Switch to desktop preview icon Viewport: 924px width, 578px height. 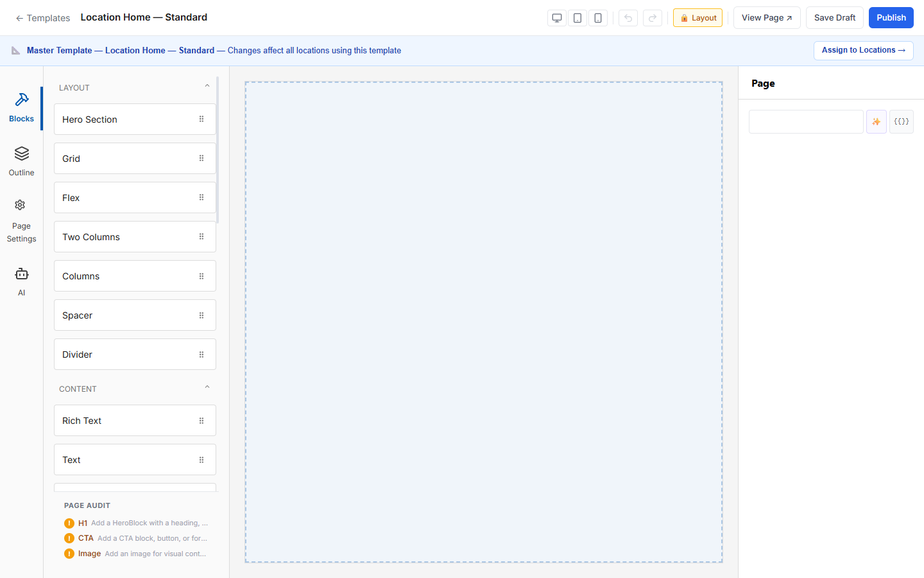click(x=557, y=18)
